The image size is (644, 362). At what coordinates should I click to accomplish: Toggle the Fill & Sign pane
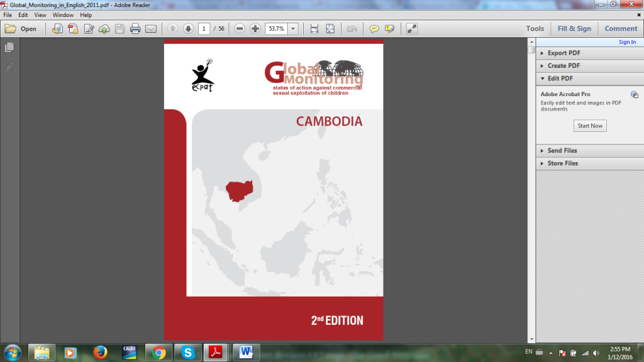click(x=574, y=28)
